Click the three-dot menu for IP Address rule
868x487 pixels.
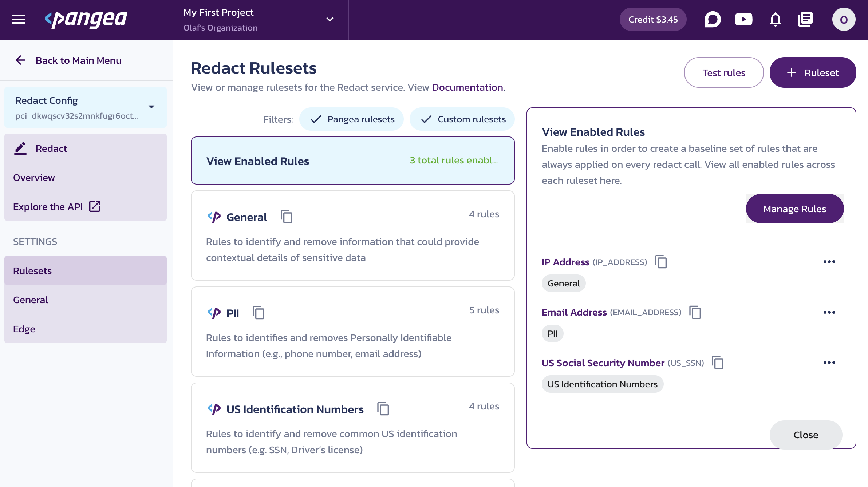[x=829, y=261]
